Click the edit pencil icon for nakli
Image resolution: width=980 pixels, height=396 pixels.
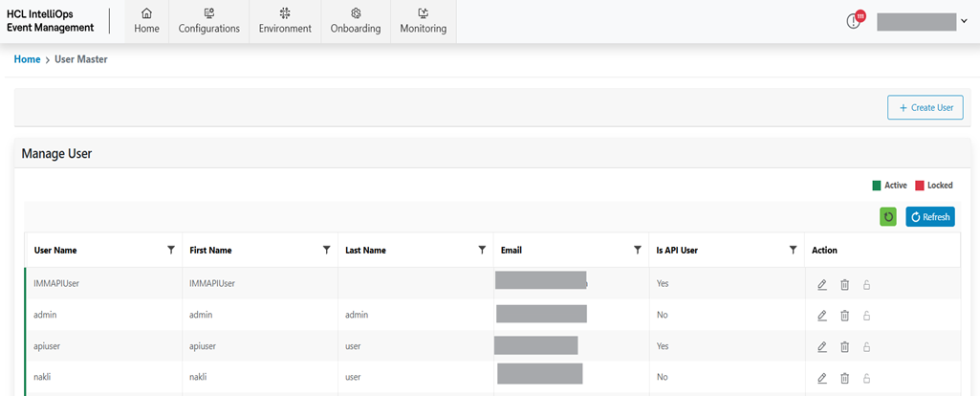(822, 378)
